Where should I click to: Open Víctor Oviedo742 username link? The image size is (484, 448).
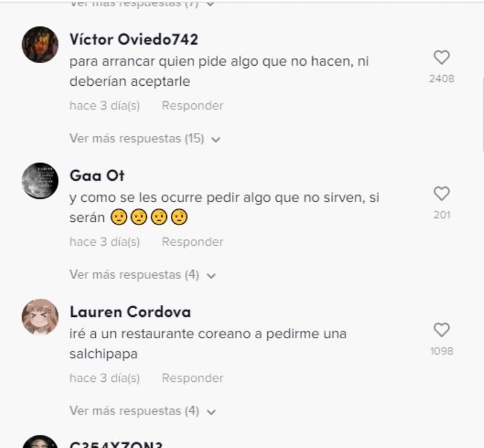(134, 40)
